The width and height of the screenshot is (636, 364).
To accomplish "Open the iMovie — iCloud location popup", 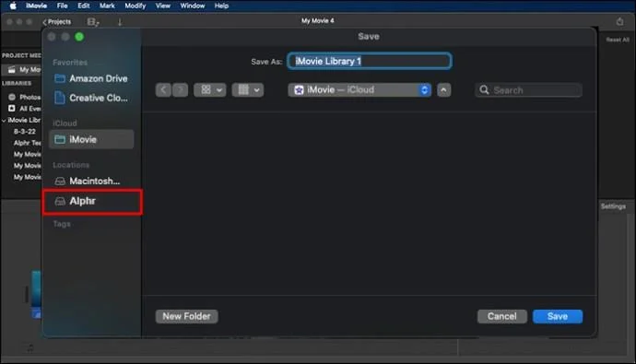I will pyautogui.click(x=359, y=90).
